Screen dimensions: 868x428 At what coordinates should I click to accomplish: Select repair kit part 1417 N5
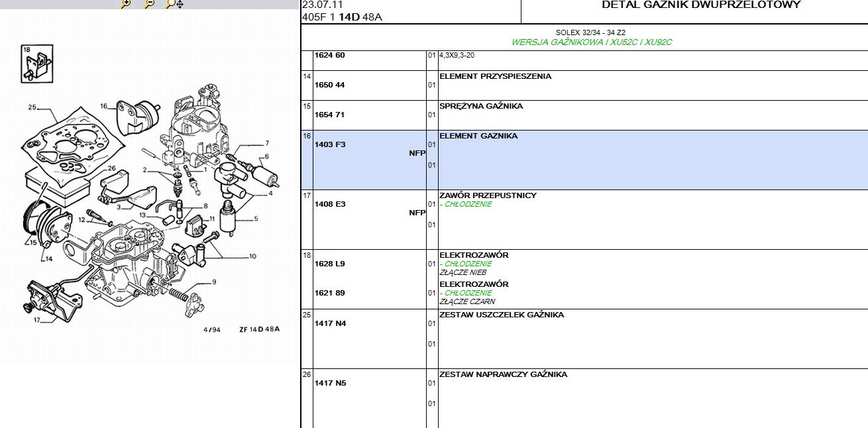(x=330, y=383)
